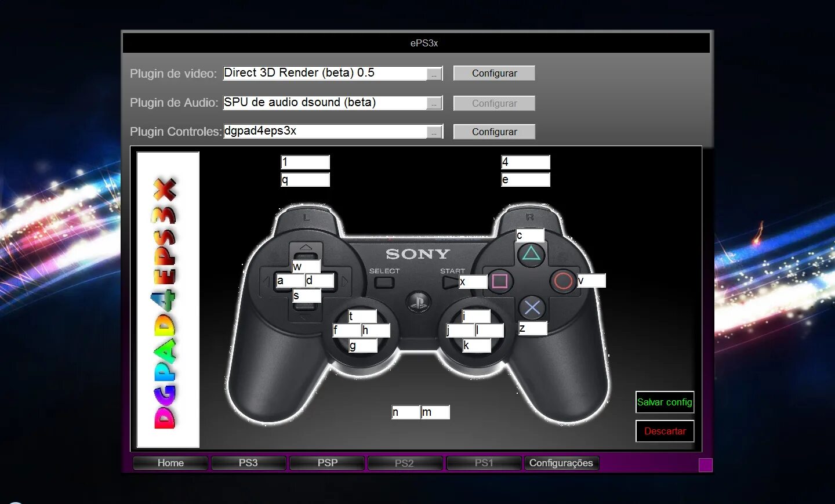The height and width of the screenshot is (504, 835).
Task: Open the Plugin de video dropdown button
Action: click(434, 74)
